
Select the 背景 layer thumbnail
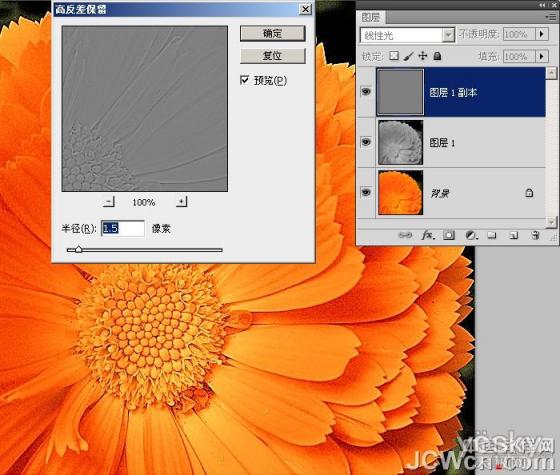pos(400,192)
